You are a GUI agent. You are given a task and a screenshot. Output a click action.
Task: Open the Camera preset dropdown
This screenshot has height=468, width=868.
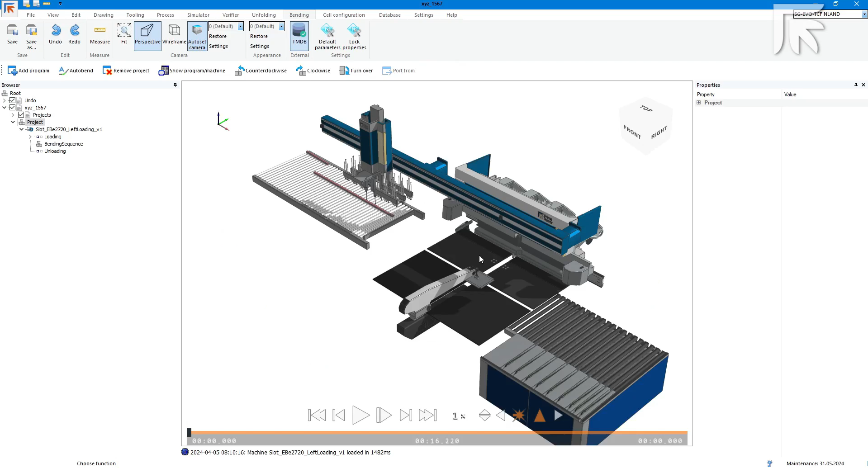coord(240,26)
